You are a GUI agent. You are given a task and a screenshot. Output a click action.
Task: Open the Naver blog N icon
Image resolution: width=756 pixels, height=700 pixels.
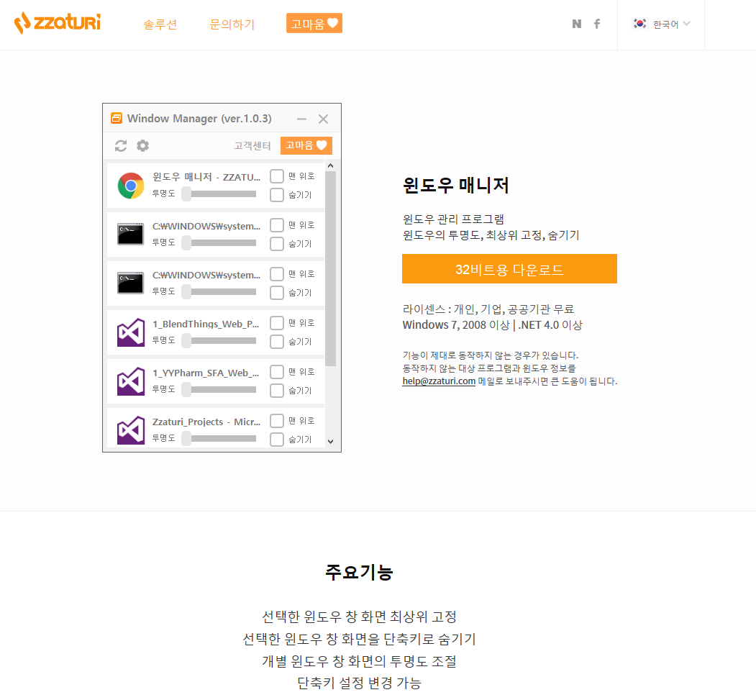[x=577, y=24]
